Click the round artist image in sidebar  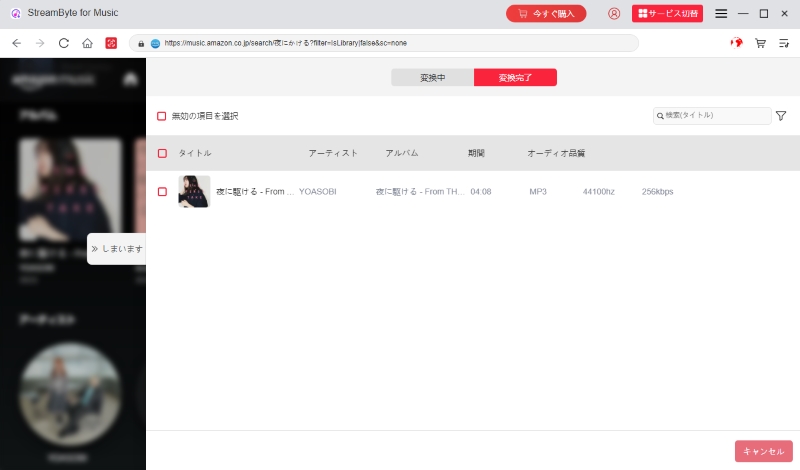pyautogui.click(x=70, y=393)
